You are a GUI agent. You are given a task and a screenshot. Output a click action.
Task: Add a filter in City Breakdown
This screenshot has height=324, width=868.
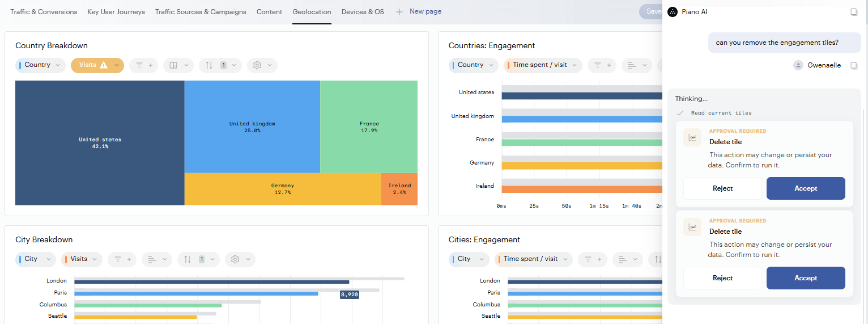(122, 259)
